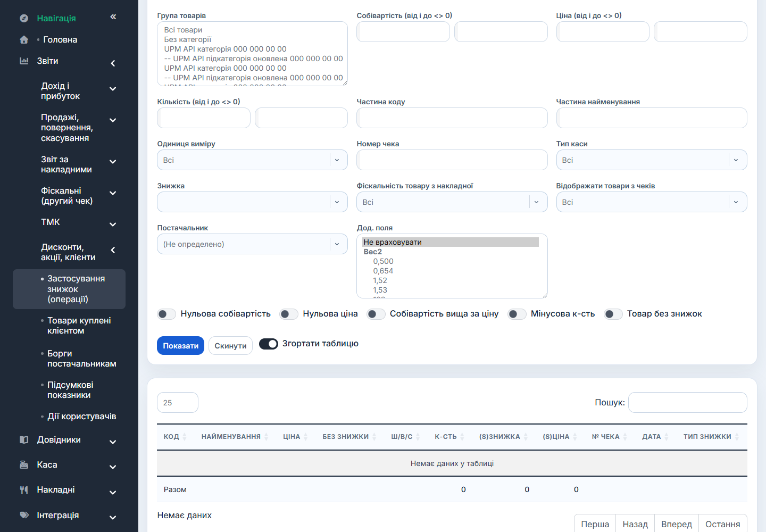This screenshot has width=766, height=532.
Task: Expand the Постачальник dropdown
Action: (252, 244)
